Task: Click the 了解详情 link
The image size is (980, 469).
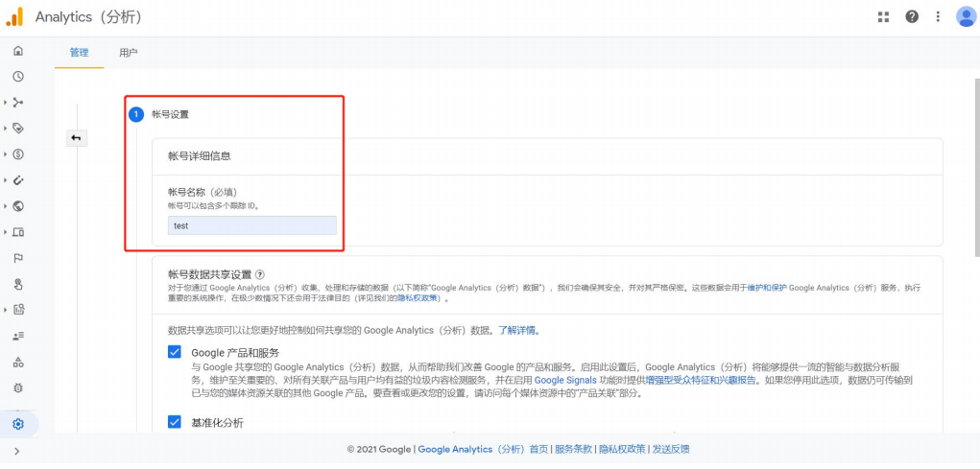Action: 518,330
